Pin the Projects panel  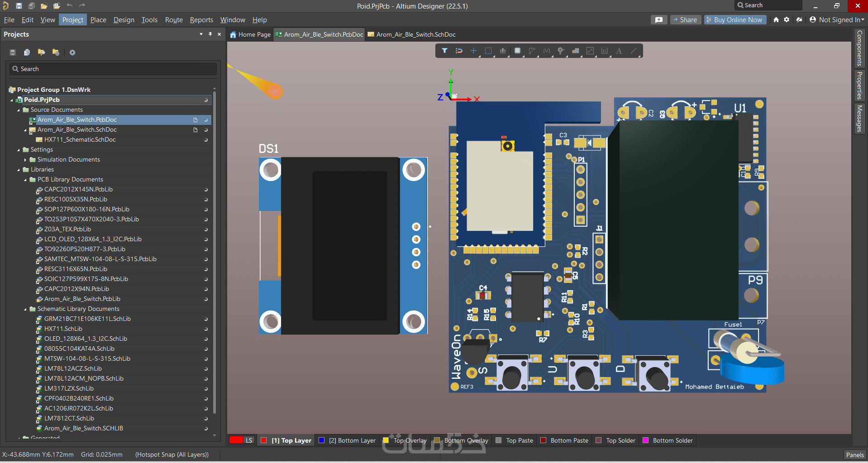coord(210,34)
